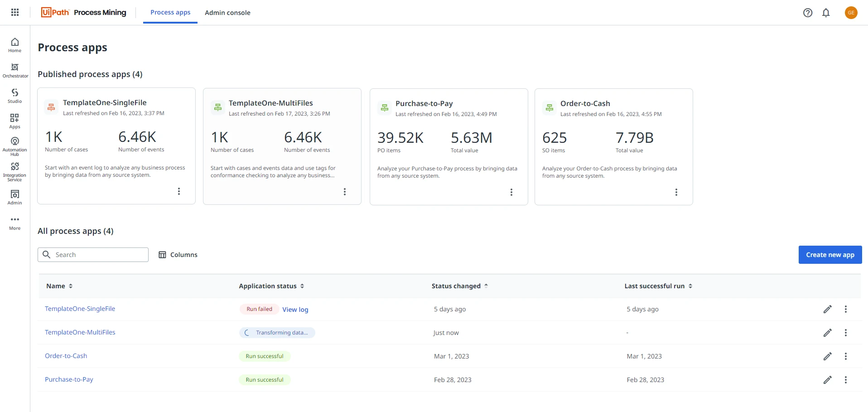Open options menu on TemplateOne-MultiFiles card
868x412 pixels.
[x=345, y=192]
